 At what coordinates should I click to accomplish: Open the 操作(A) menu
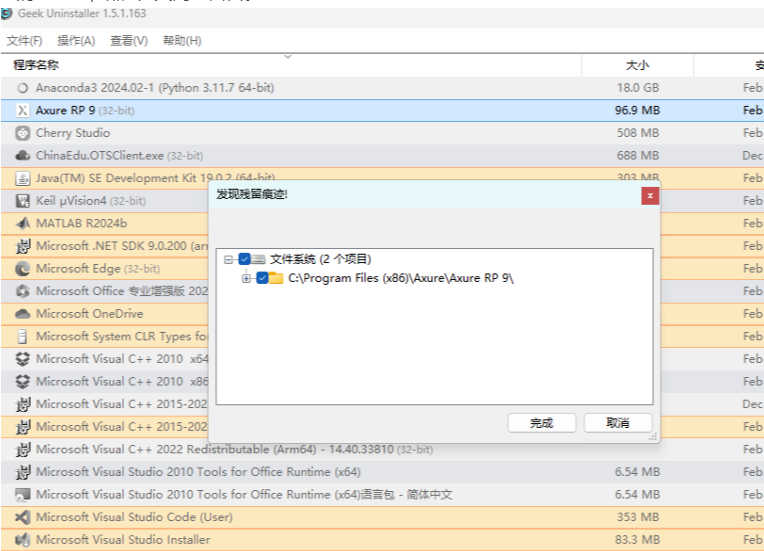coord(76,41)
